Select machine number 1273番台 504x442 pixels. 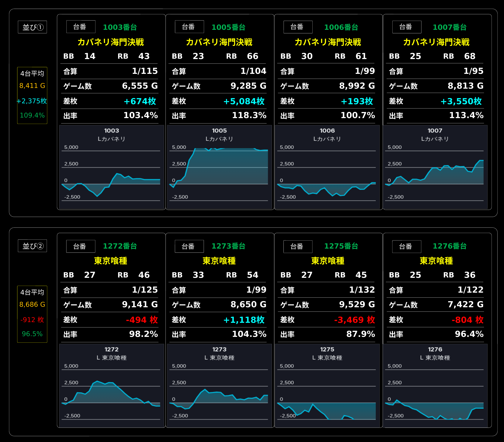228,246
